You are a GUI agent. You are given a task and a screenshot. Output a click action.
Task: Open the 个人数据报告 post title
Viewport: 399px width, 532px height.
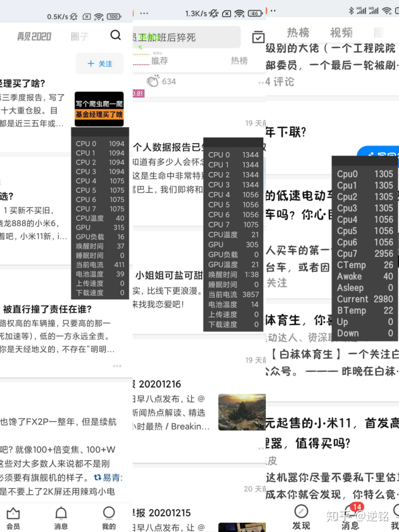pyautogui.click(x=168, y=147)
